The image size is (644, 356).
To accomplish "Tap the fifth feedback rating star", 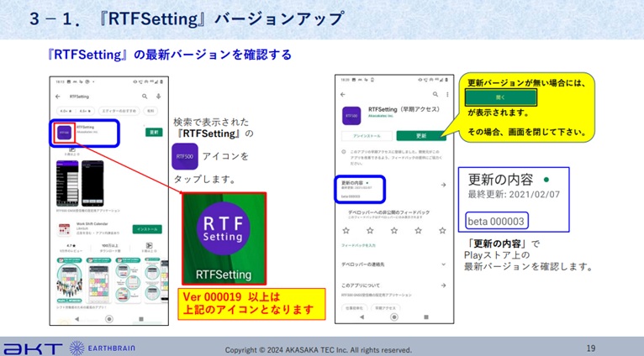I will pyautogui.click(x=442, y=231).
